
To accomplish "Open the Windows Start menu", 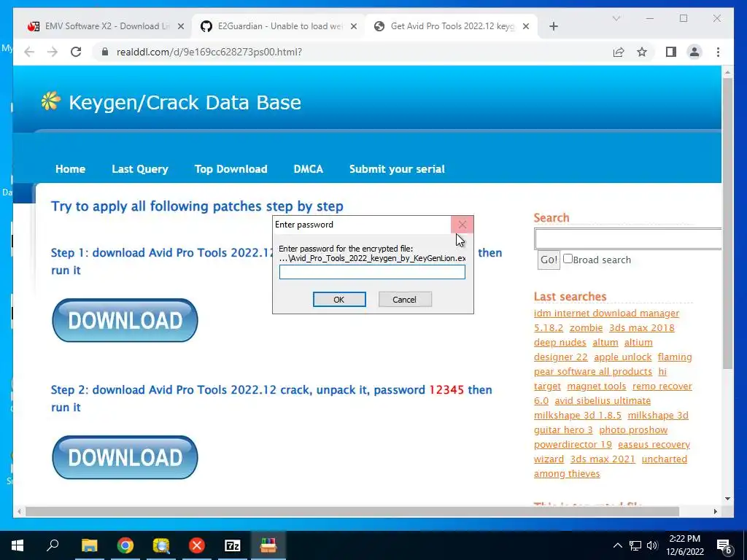I will tap(18, 545).
